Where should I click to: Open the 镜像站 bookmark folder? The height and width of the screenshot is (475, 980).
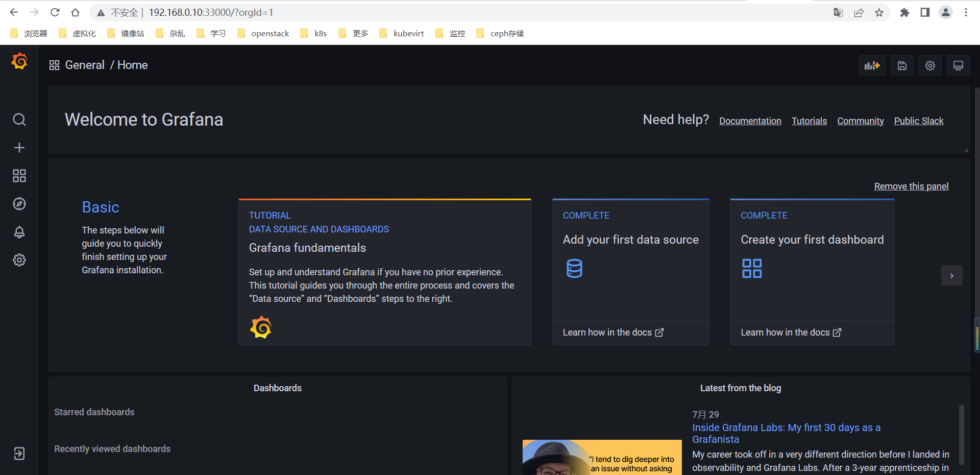point(126,34)
